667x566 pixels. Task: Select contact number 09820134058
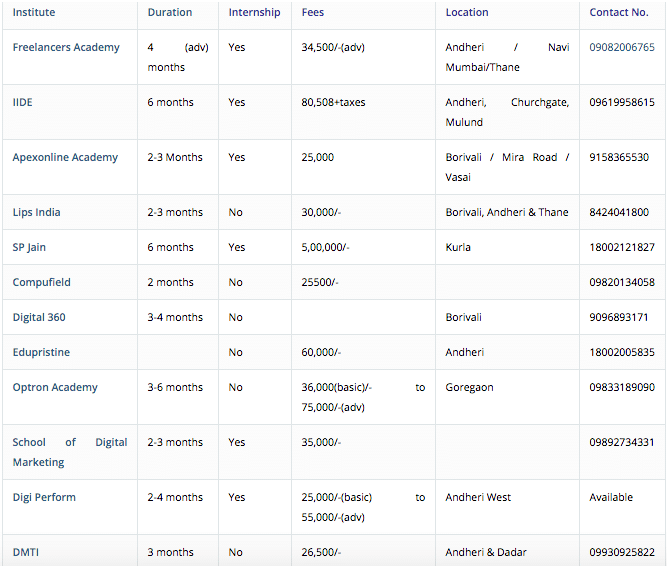(x=622, y=282)
